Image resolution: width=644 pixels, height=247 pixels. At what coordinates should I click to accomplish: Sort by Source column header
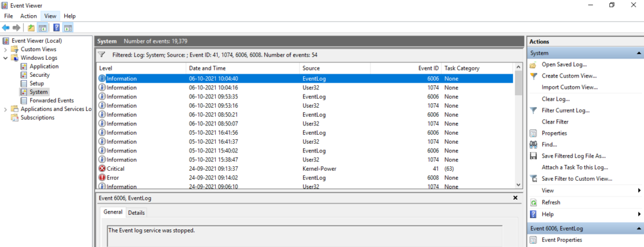pos(335,68)
